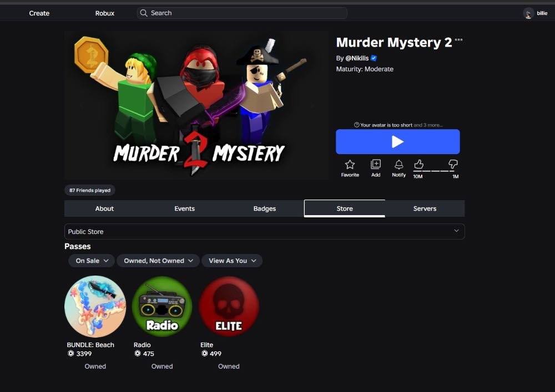Go to the Servers tab
555x392 pixels.
(425, 208)
